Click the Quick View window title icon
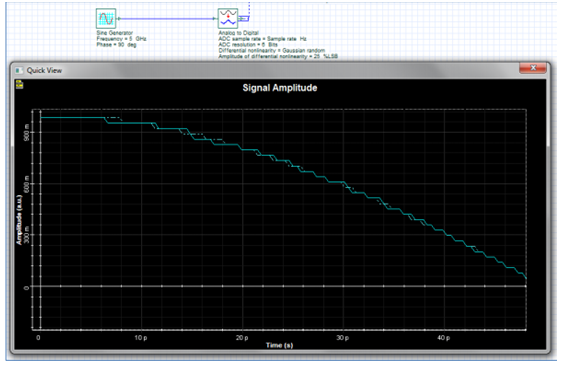 pyautogui.click(x=19, y=70)
